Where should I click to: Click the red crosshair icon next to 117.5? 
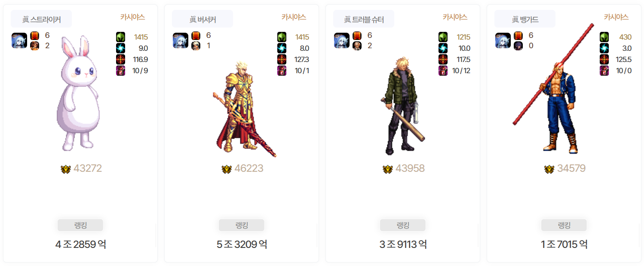click(x=443, y=59)
